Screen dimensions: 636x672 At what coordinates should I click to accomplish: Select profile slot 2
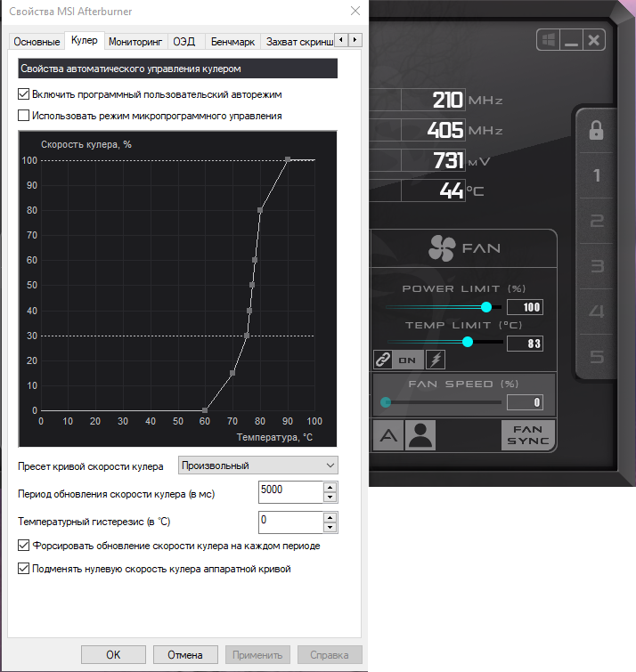tap(596, 221)
